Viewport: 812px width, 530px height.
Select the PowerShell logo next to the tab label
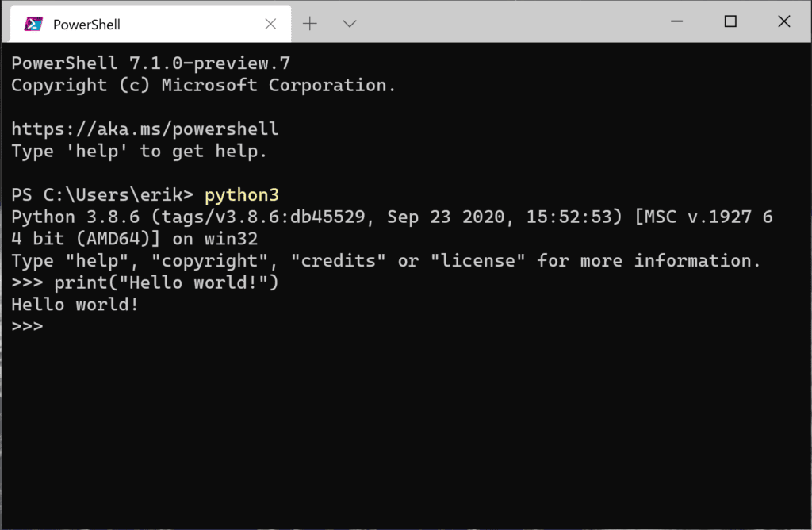33,24
